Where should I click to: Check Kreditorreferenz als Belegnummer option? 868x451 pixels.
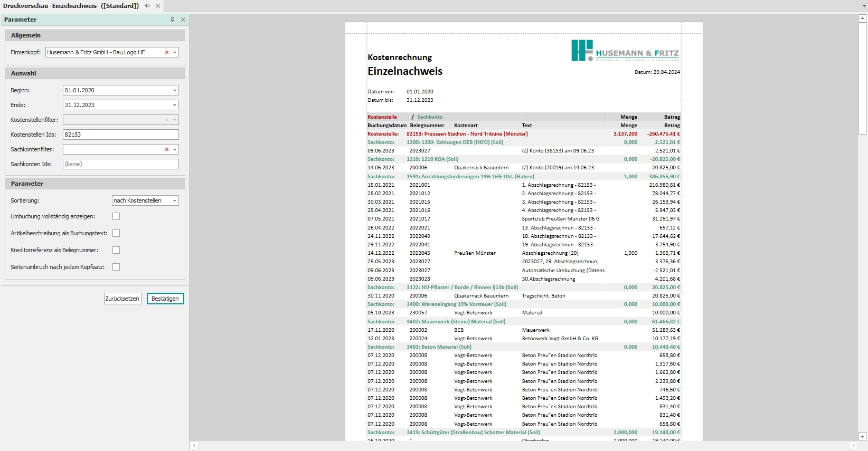pyautogui.click(x=116, y=250)
